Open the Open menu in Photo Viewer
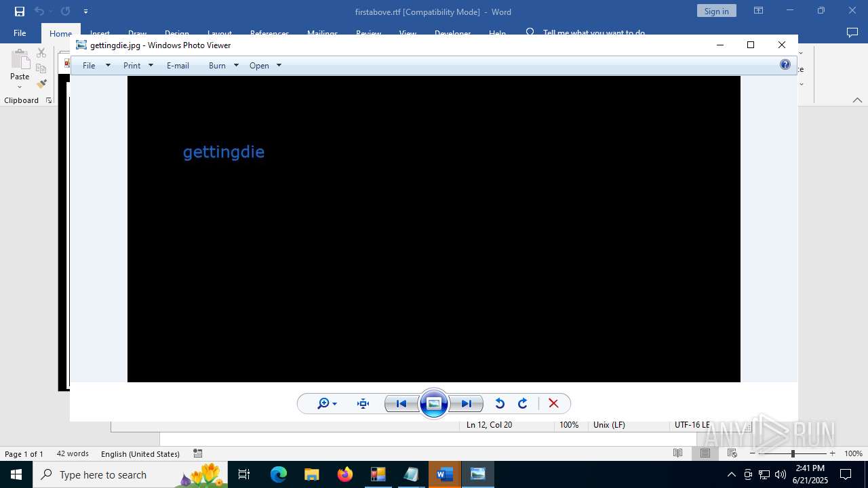 pos(259,66)
